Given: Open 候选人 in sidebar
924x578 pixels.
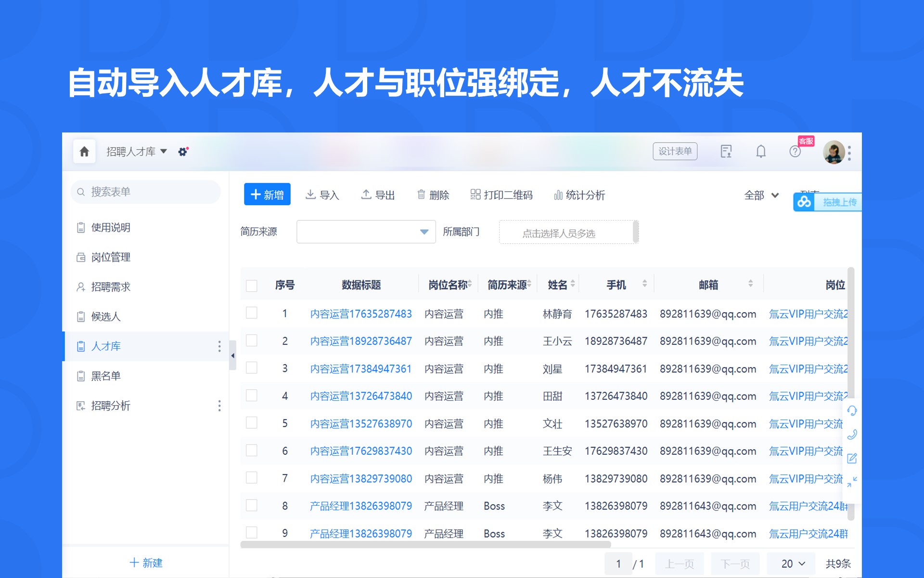Looking at the screenshot, I should point(146,316).
